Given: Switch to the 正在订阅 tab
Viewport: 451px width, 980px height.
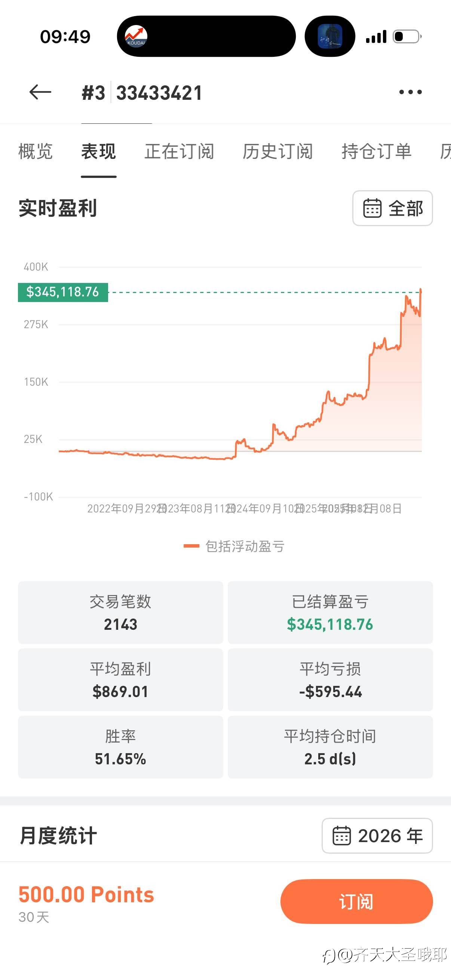Looking at the screenshot, I should point(179,151).
